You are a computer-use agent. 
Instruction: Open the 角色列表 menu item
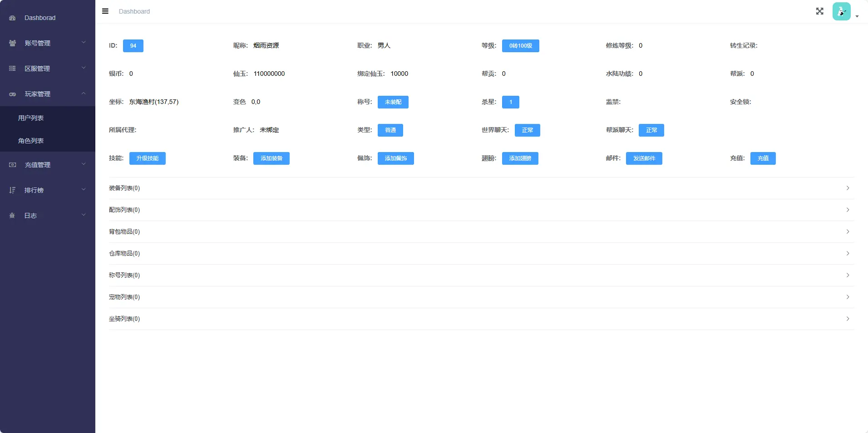[x=31, y=141]
